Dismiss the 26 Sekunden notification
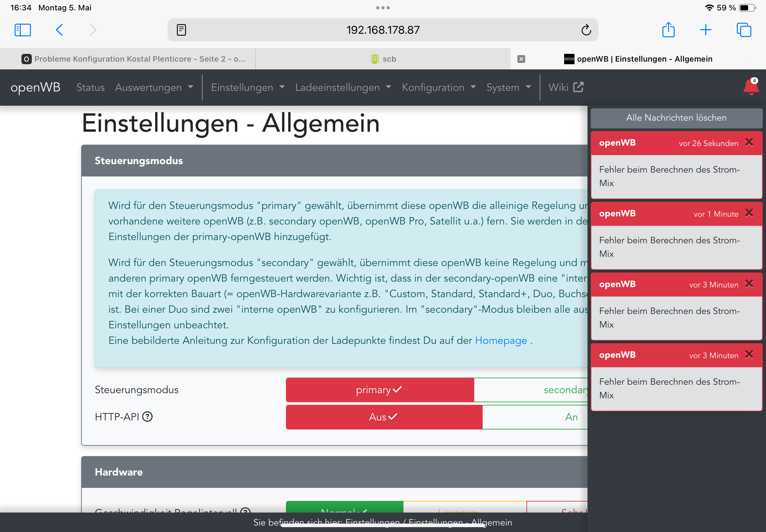Viewport: 766px width, 532px height. [749, 143]
